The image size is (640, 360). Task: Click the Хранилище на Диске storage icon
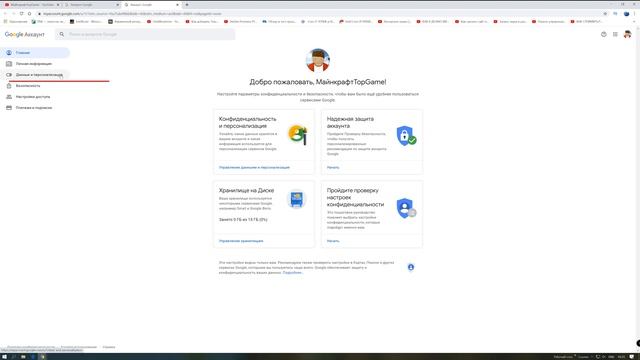coord(297,199)
